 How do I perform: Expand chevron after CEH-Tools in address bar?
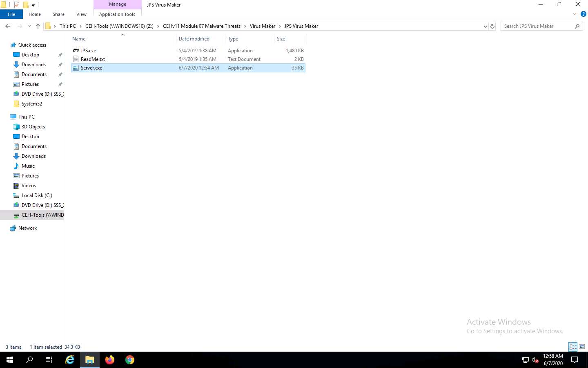click(x=158, y=26)
